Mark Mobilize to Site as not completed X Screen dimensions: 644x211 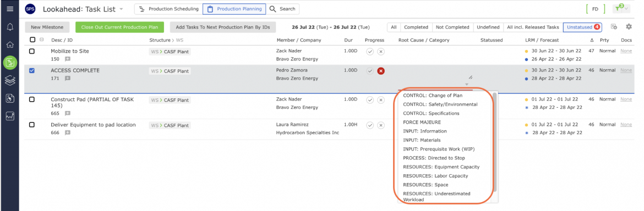tap(381, 51)
